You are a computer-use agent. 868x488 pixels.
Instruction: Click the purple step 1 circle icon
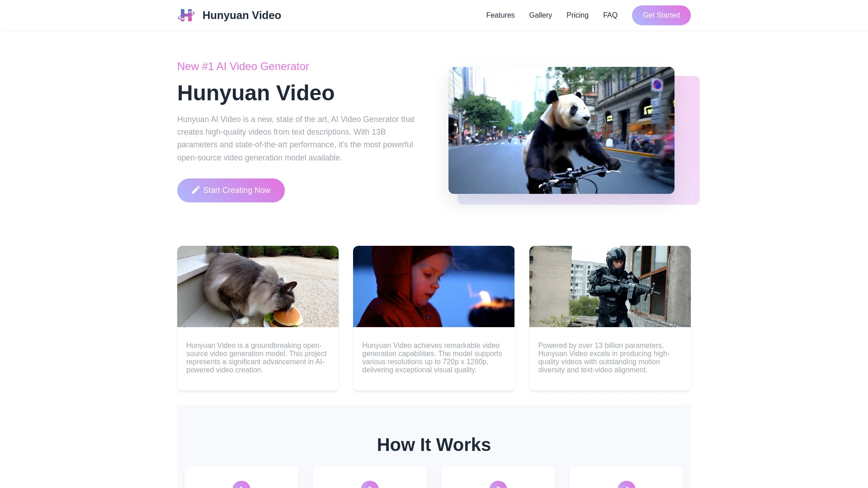[x=241, y=486]
